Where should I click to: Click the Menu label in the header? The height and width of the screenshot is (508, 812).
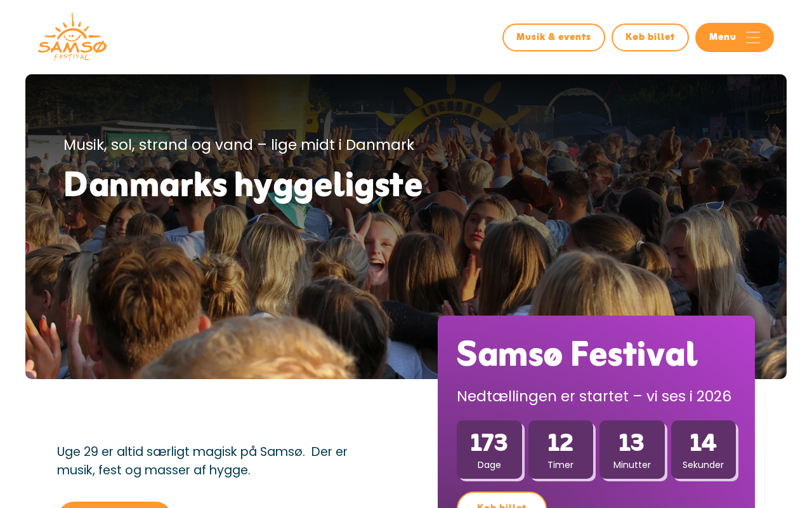pos(723,37)
